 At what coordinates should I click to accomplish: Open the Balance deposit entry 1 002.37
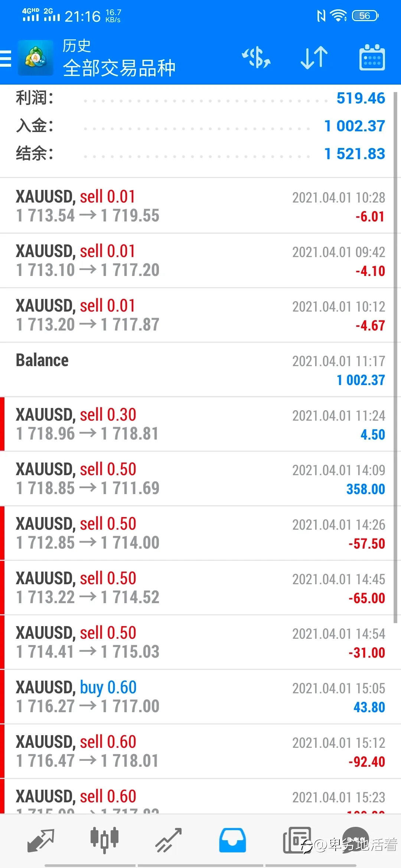[x=200, y=369]
